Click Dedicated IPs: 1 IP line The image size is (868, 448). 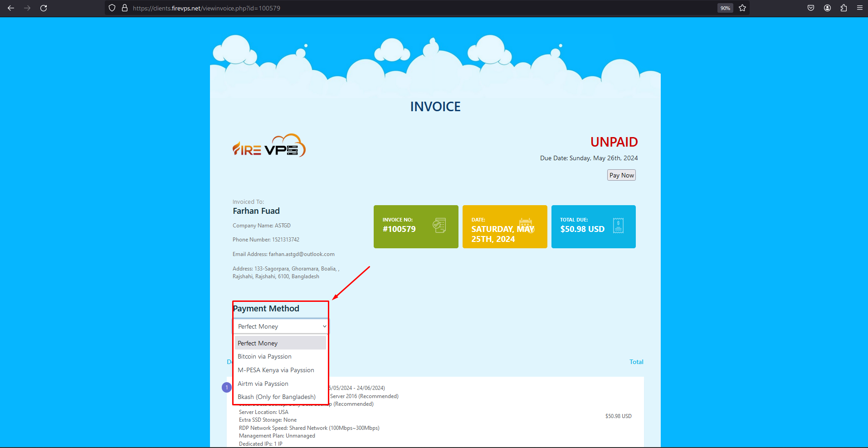click(x=261, y=444)
